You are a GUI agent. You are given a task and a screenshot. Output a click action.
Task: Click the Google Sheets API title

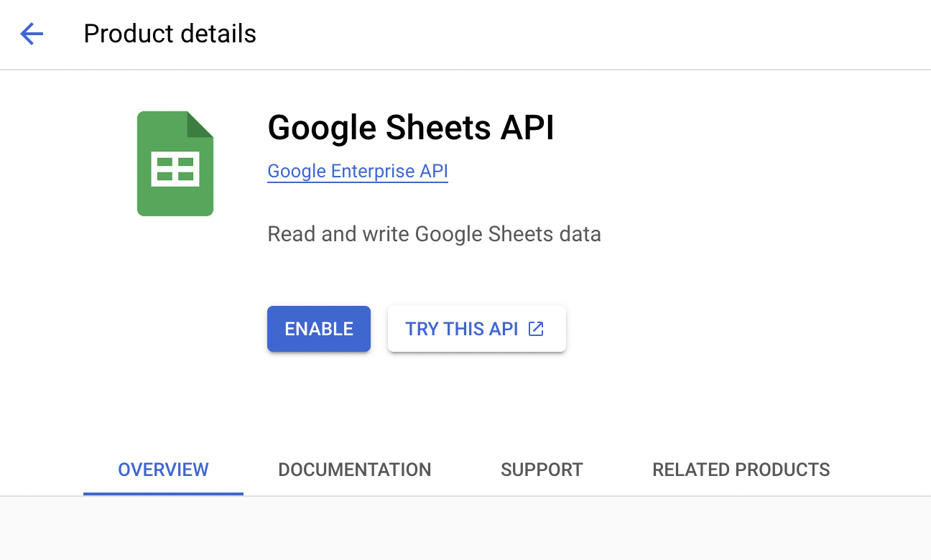[x=410, y=128]
